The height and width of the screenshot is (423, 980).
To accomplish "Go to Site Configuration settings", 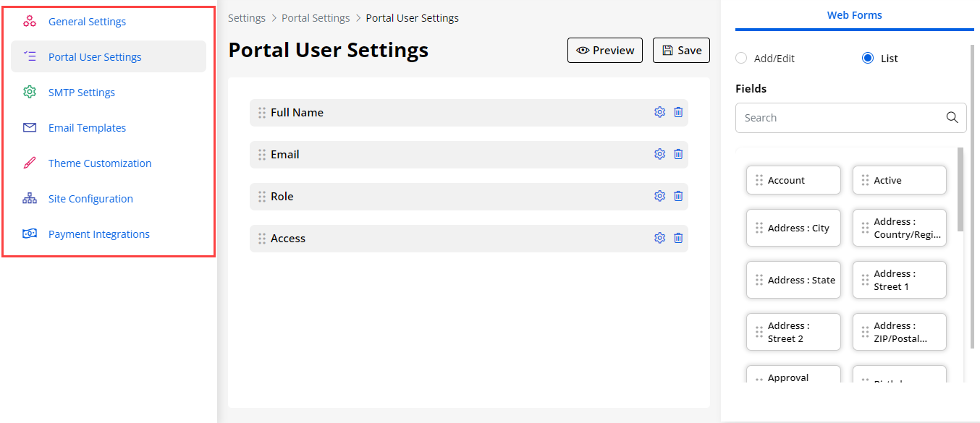I will click(90, 199).
